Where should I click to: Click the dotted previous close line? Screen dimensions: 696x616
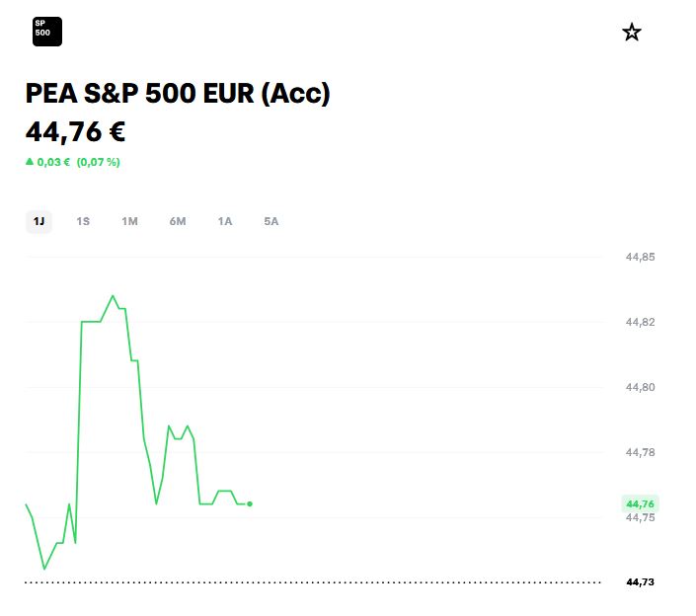click(313, 582)
